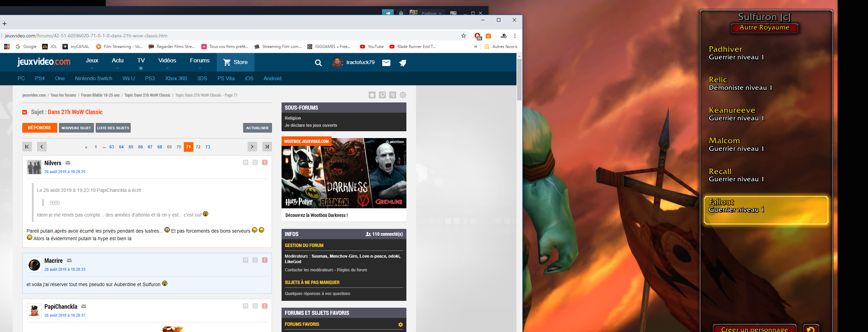This screenshot has width=868, height=332.
Task: Click Autre Royaume button in WoW
Action: coord(764,28)
